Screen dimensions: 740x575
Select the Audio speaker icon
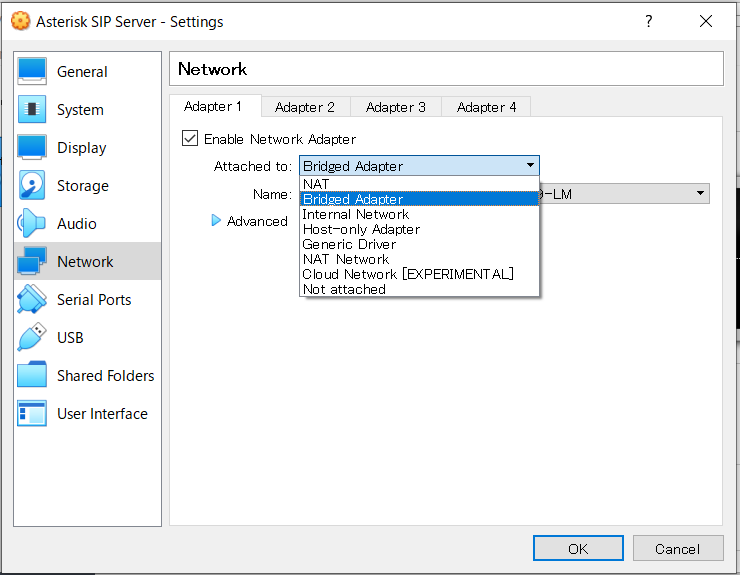click(x=32, y=223)
